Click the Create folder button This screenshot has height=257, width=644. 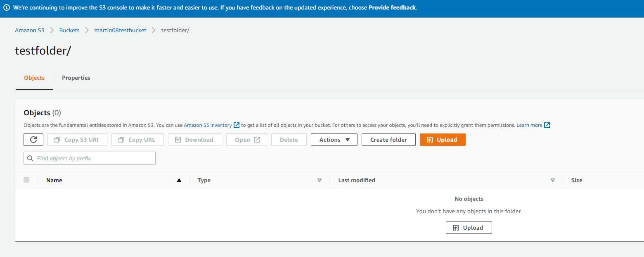388,140
